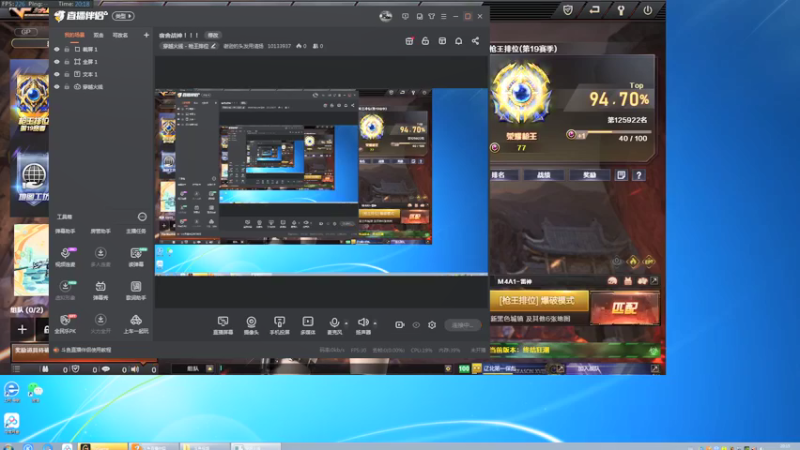Image resolution: width=800 pixels, height=450 pixels.
Task: Hide the 全屏 1 source layer
Action: pos(57,62)
